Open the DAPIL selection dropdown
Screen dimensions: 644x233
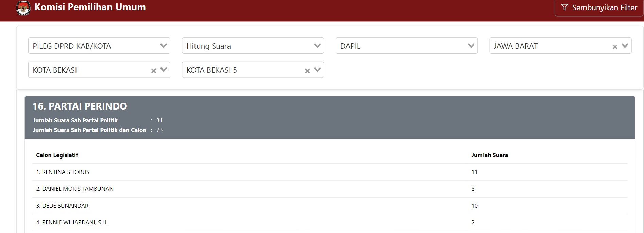tap(406, 46)
